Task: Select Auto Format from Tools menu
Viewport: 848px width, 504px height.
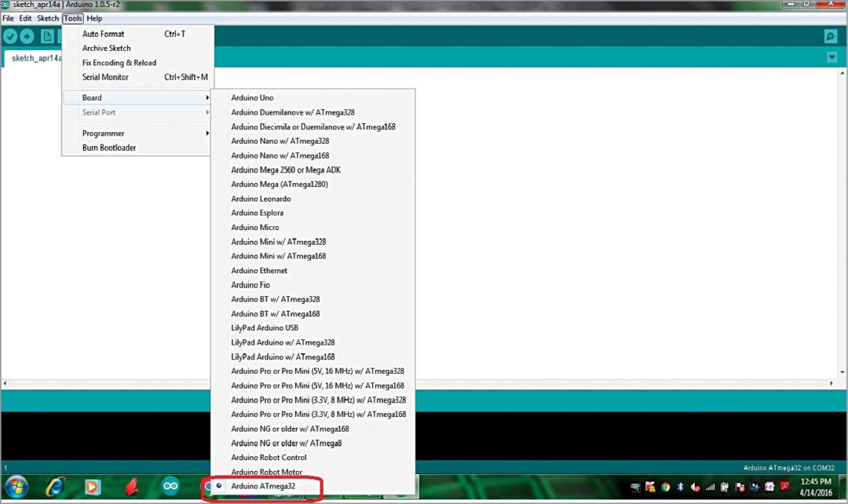Action: tap(104, 34)
